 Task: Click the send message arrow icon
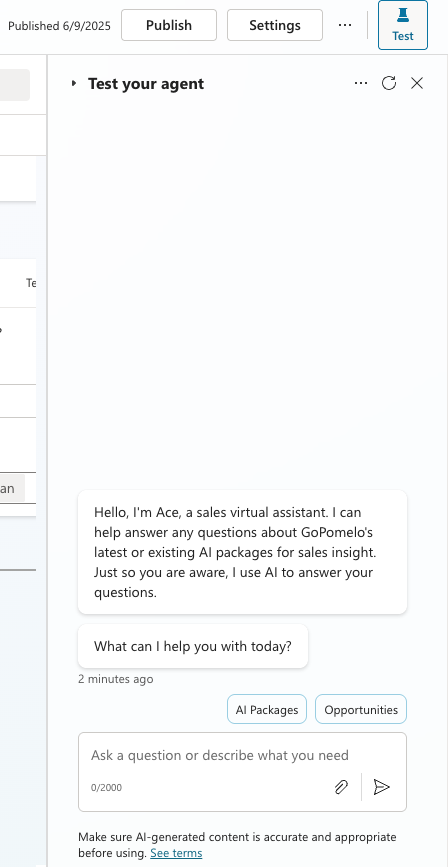pyautogui.click(x=382, y=787)
